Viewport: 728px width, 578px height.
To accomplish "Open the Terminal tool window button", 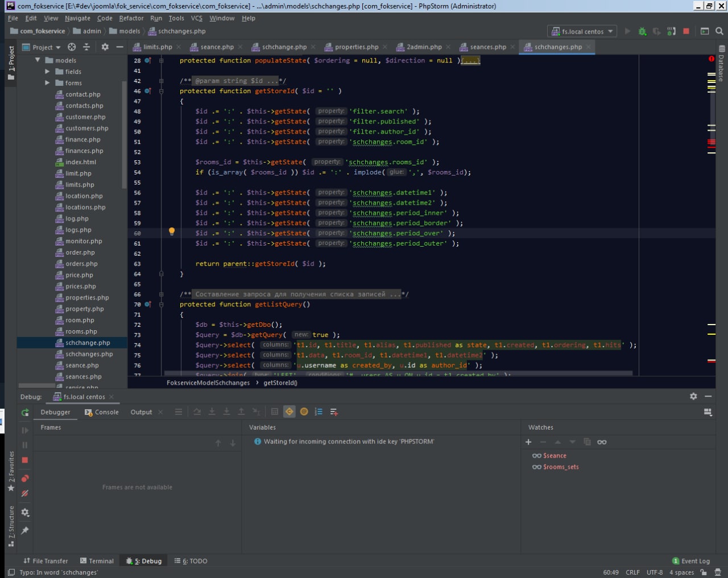I will pyautogui.click(x=97, y=561).
